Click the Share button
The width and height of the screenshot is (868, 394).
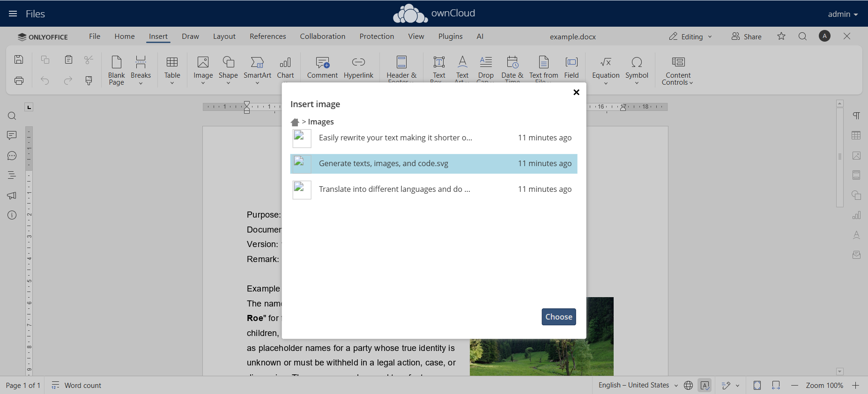click(x=747, y=36)
